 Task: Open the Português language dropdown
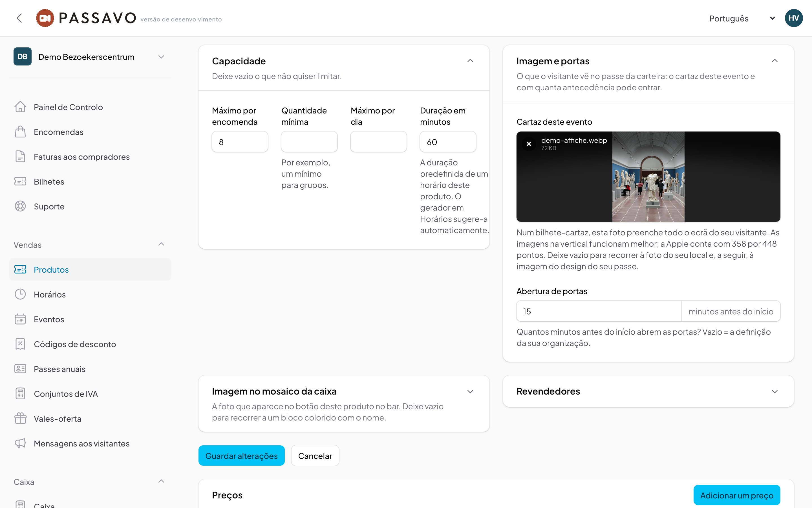742,18
